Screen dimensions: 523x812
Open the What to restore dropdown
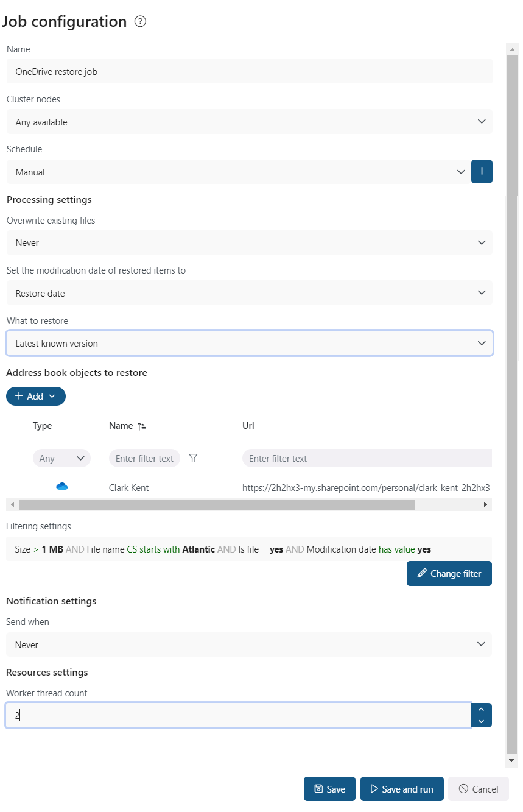(x=249, y=344)
